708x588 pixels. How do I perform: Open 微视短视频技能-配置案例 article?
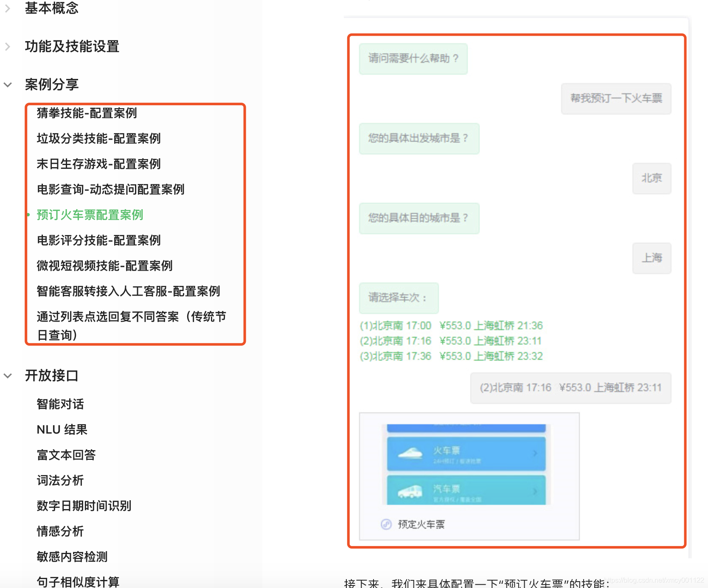105,266
